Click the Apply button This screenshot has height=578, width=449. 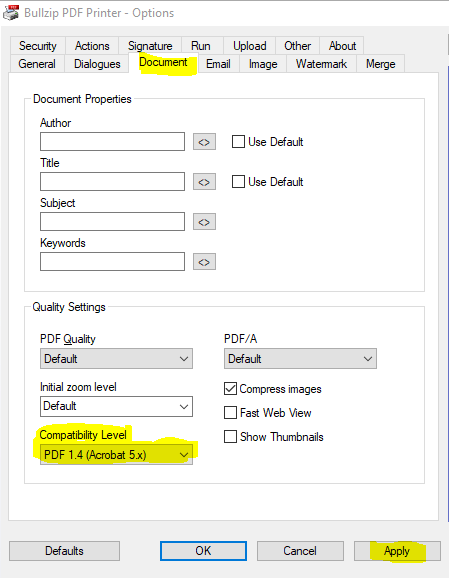coord(397,551)
